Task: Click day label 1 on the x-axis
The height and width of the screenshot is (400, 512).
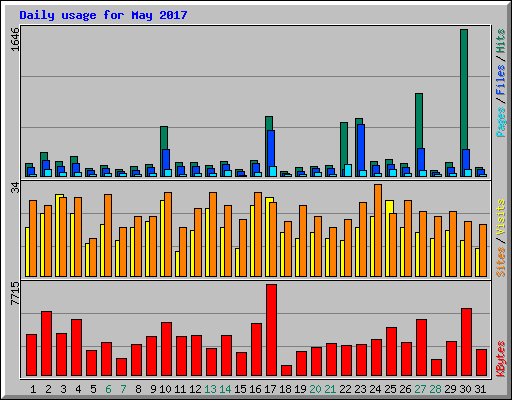Action: click(x=33, y=389)
